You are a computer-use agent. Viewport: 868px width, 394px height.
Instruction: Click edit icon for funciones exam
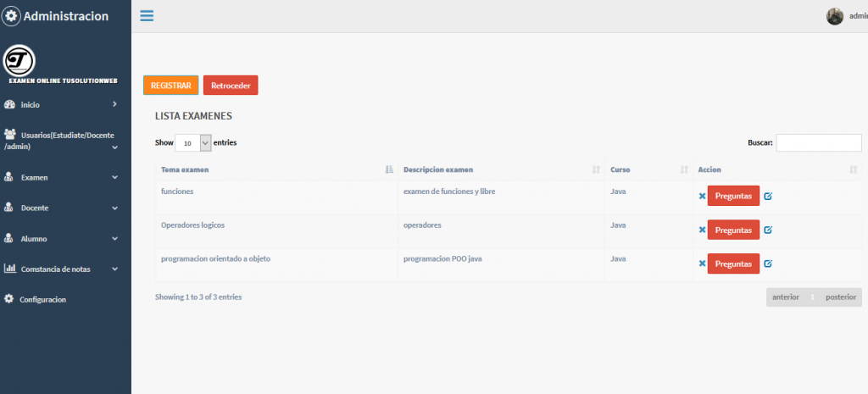coord(768,196)
